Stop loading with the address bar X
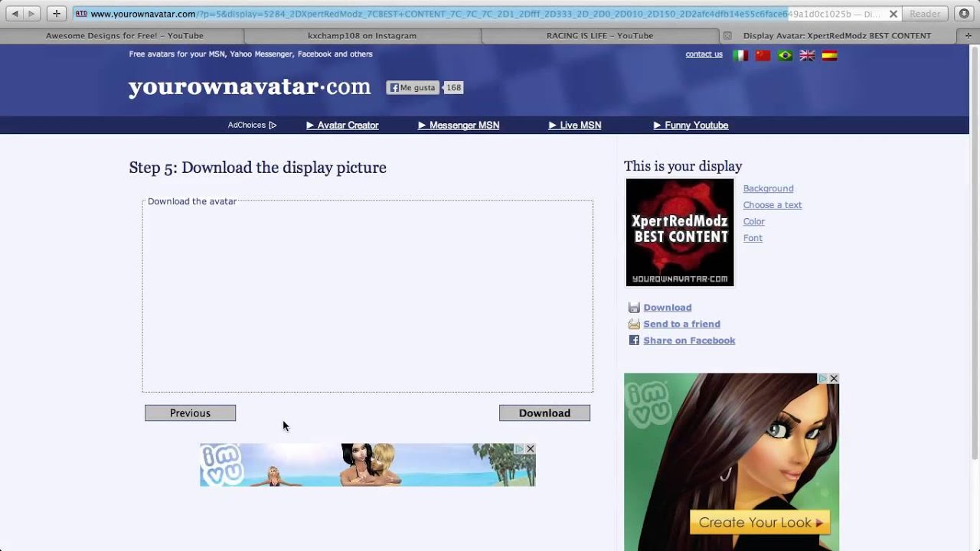The width and height of the screenshot is (980, 551). [893, 14]
